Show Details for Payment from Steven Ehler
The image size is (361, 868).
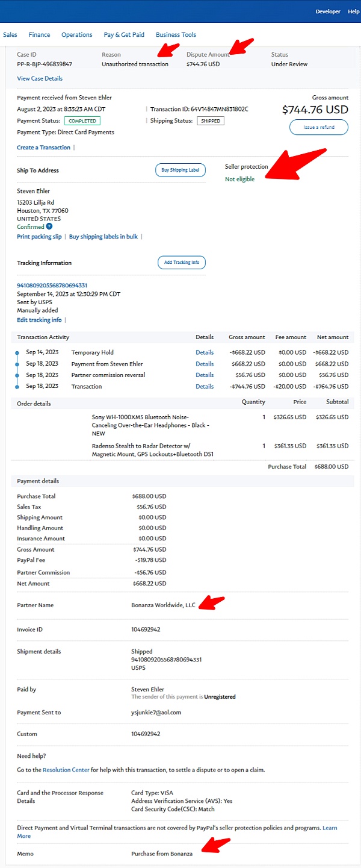[x=205, y=364]
